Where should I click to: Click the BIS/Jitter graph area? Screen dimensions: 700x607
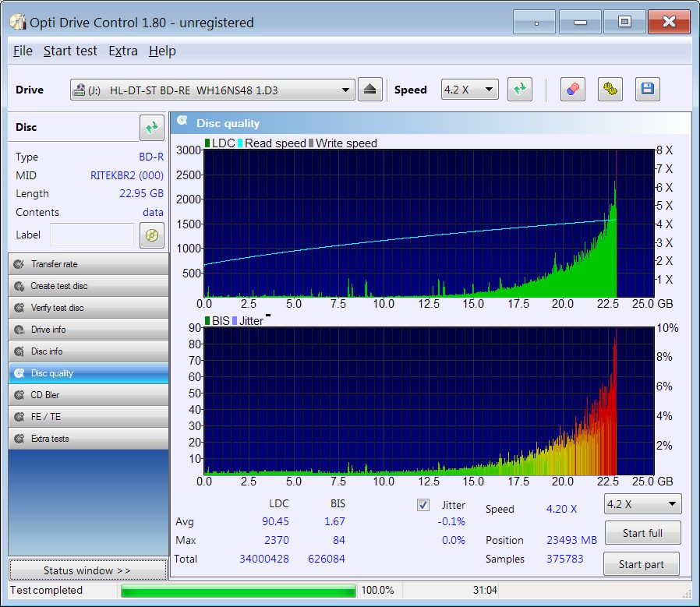click(429, 401)
